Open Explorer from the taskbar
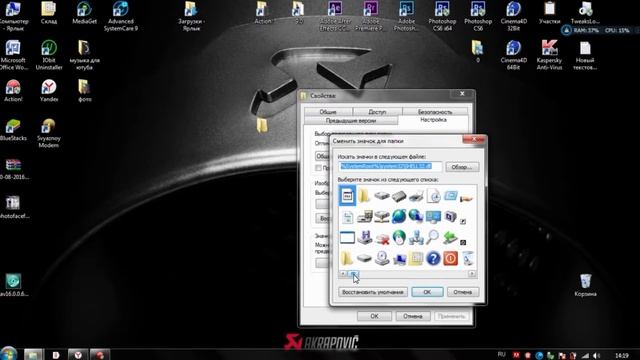Image resolution: width=640 pixels, height=360 pixels. click(x=33, y=355)
